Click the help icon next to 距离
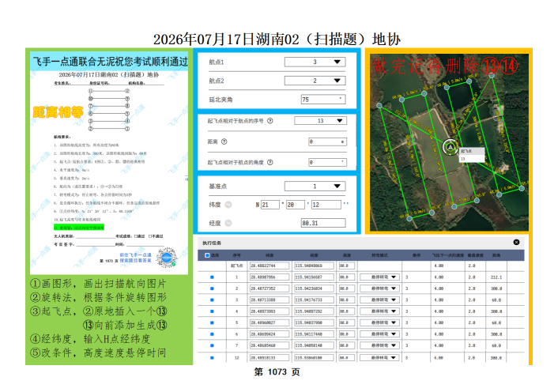 point(224,141)
